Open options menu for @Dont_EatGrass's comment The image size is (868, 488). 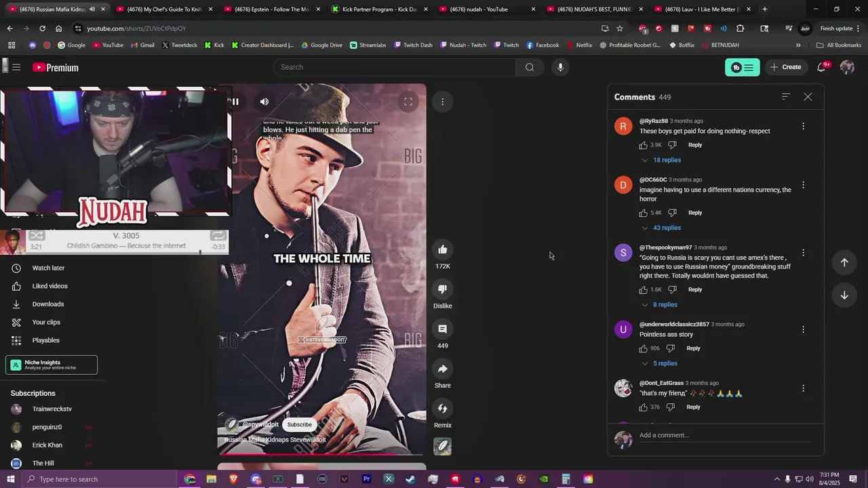click(803, 388)
